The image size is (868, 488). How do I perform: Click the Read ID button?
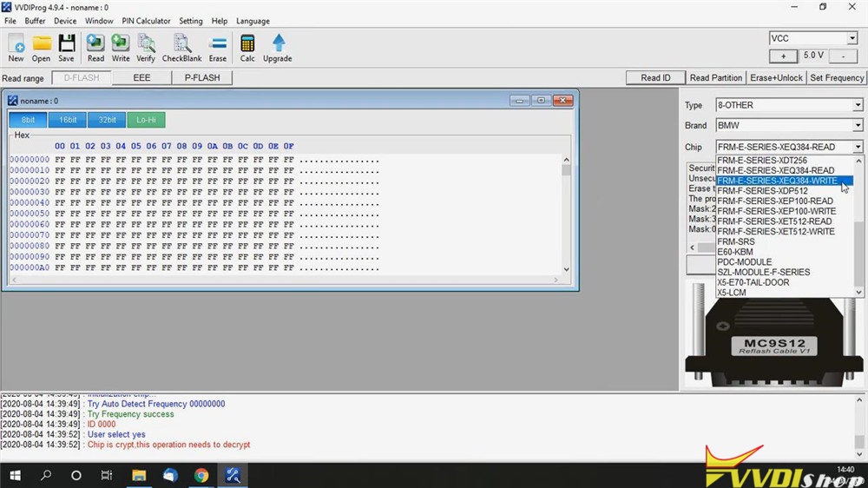click(x=655, y=78)
